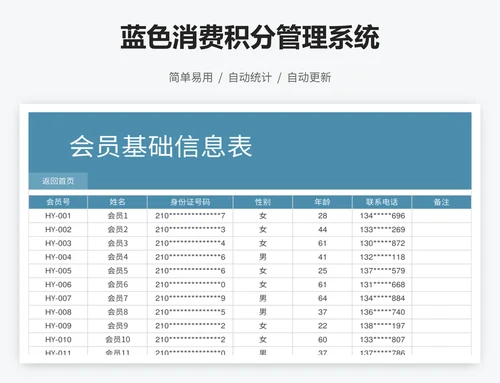Select name cell 会员8
The height and width of the screenshot is (383, 500).
click(x=117, y=312)
